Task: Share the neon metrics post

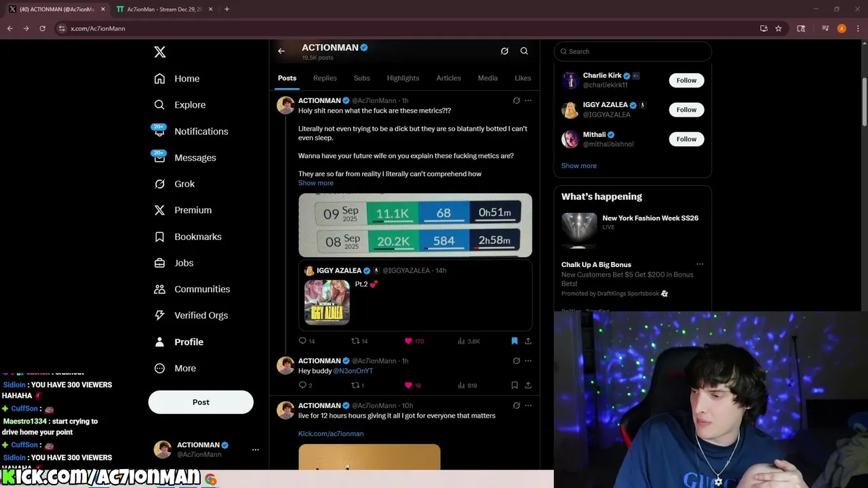Action: (x=528, y=341)
